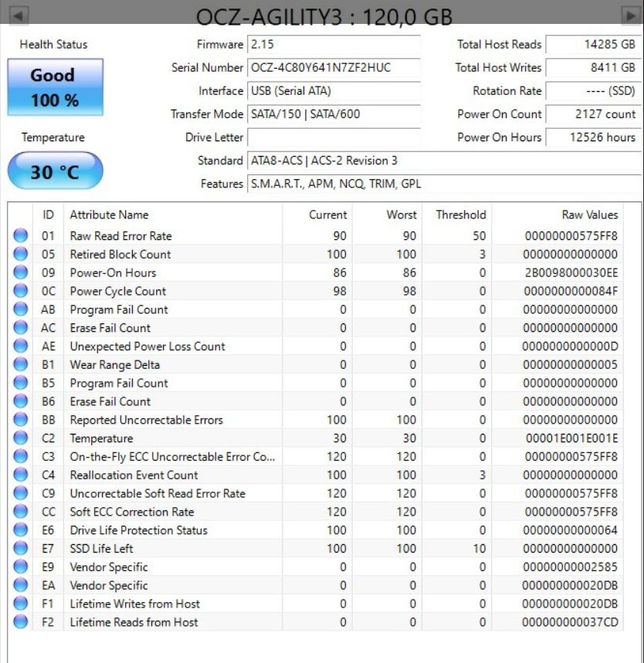Select status orb for Reallocation Event Count
Viewport: 644px width, 663px height.
[x=21, y=475]
